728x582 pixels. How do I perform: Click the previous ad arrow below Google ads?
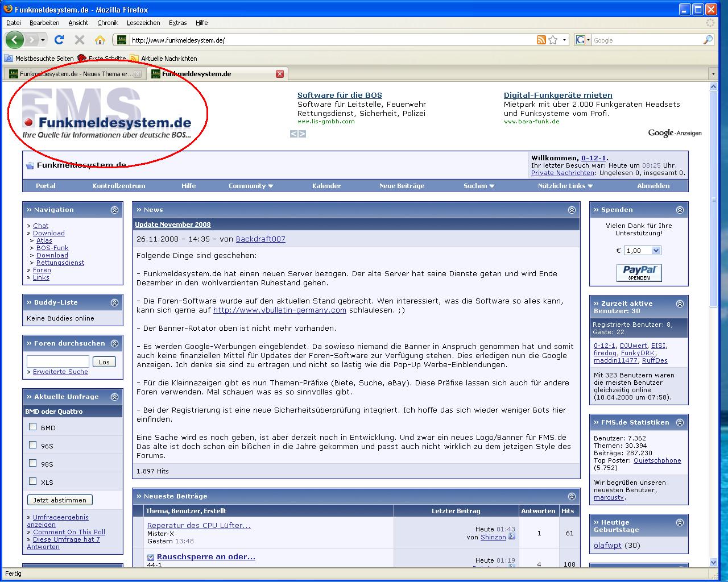(x=293, y=134)
